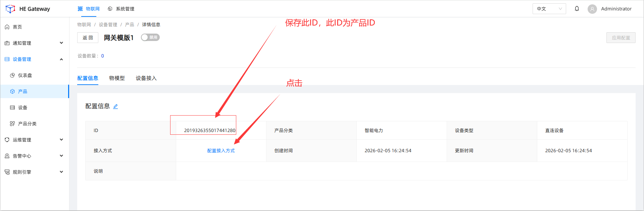Open 设备 device list in the sidebar
This screenshot has width=644, height=211.
point(22,108)
